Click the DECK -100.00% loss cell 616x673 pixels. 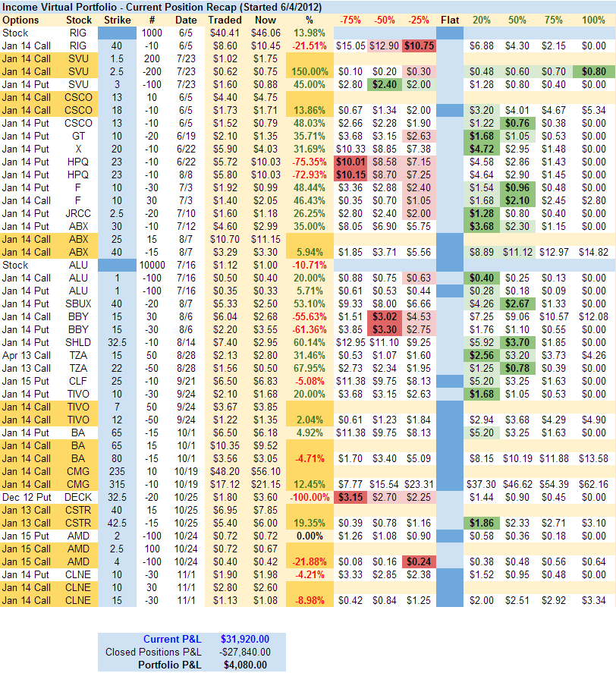[x=308, y=497]
